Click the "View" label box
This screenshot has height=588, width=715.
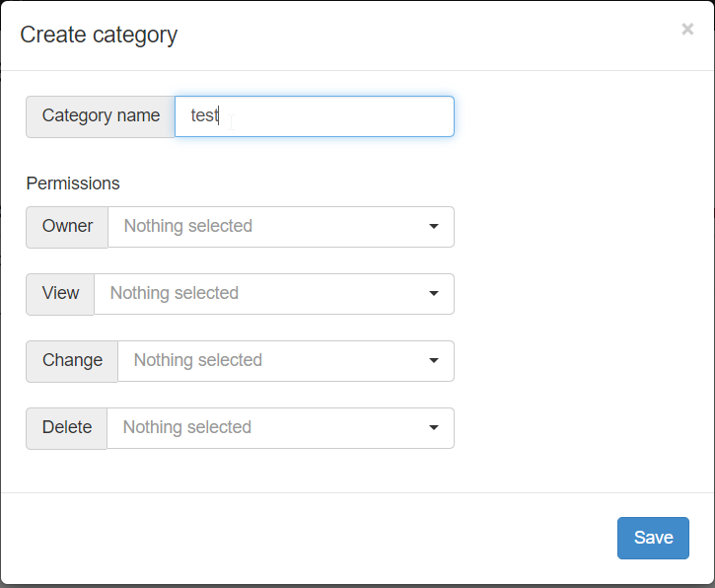60,294
